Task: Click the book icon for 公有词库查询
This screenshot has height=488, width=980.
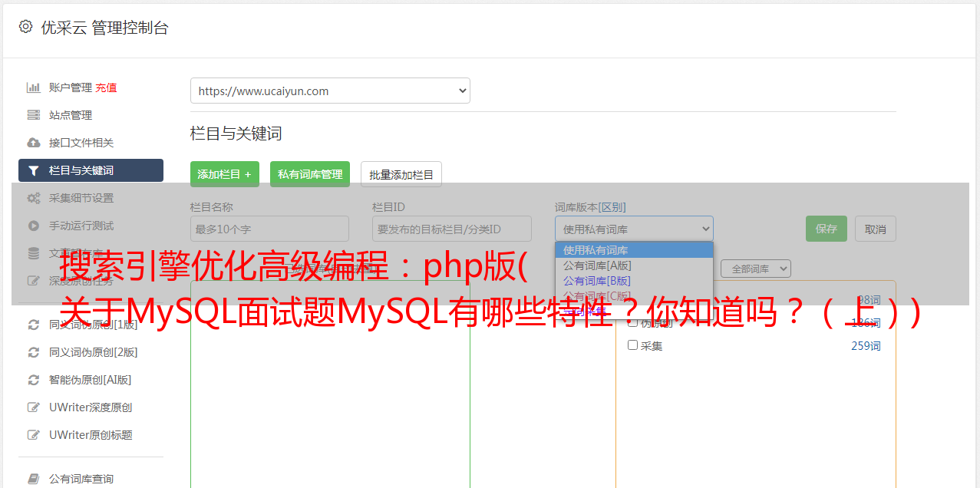Action: [x=34, y=479]
